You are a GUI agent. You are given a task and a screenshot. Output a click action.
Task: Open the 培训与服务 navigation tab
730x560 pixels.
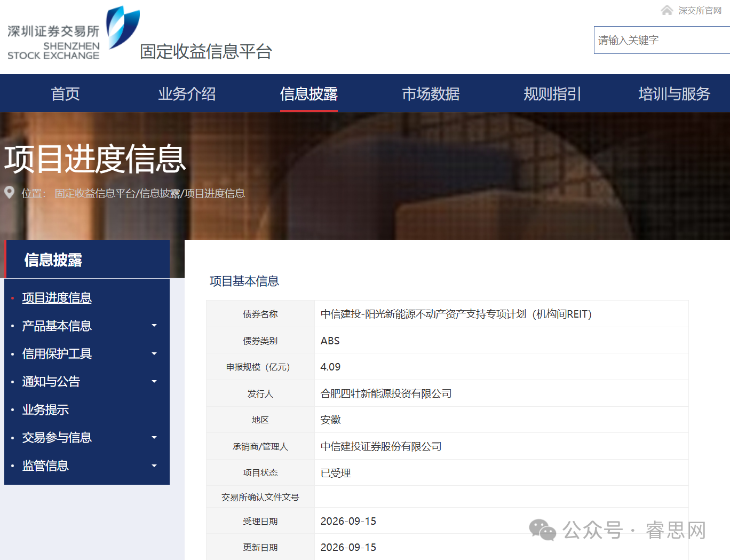(x=675, y=94)
